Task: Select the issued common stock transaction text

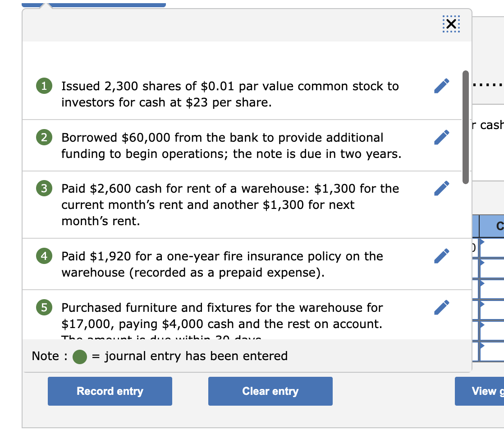Action: 230,94
